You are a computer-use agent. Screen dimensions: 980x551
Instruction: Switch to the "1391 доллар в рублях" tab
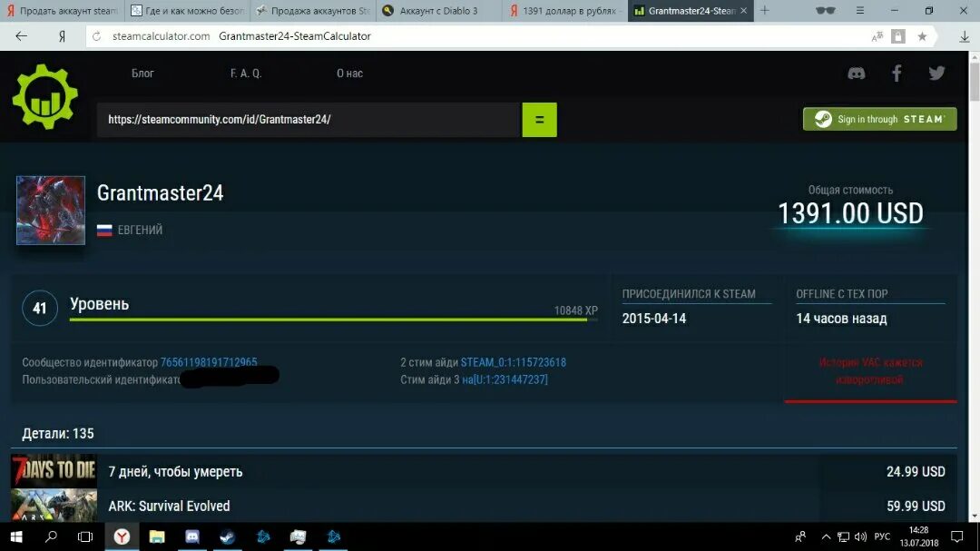563,11
